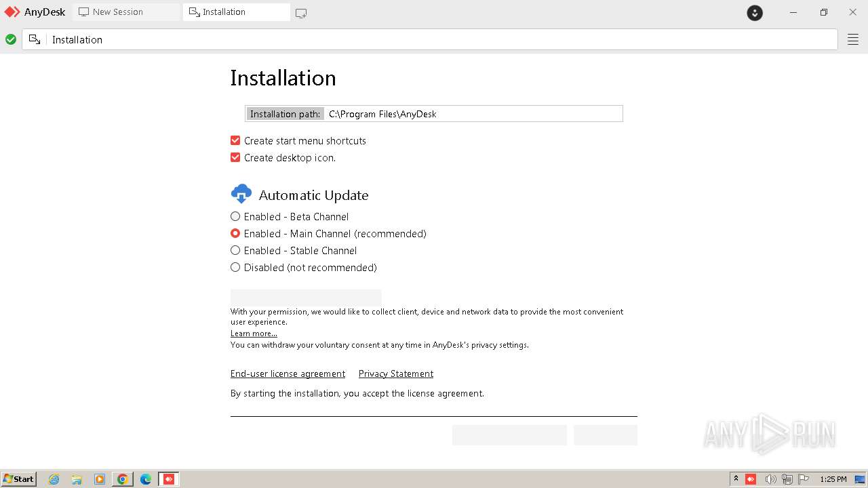868x488 pixels.
Task: Click the narrow blank button at bottom right
Action: 606,435
